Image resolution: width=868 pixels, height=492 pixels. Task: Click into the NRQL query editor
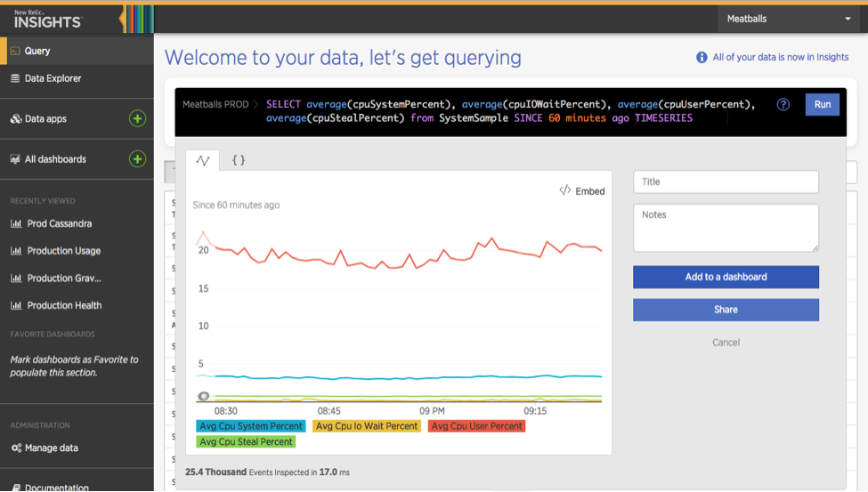coord(510,111)
